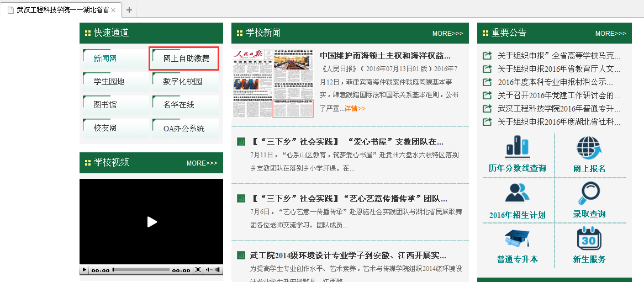Screen dimensions: 644x282
Task: Open 网上报名 via the globe icon
Action: [x=589, y=147]
